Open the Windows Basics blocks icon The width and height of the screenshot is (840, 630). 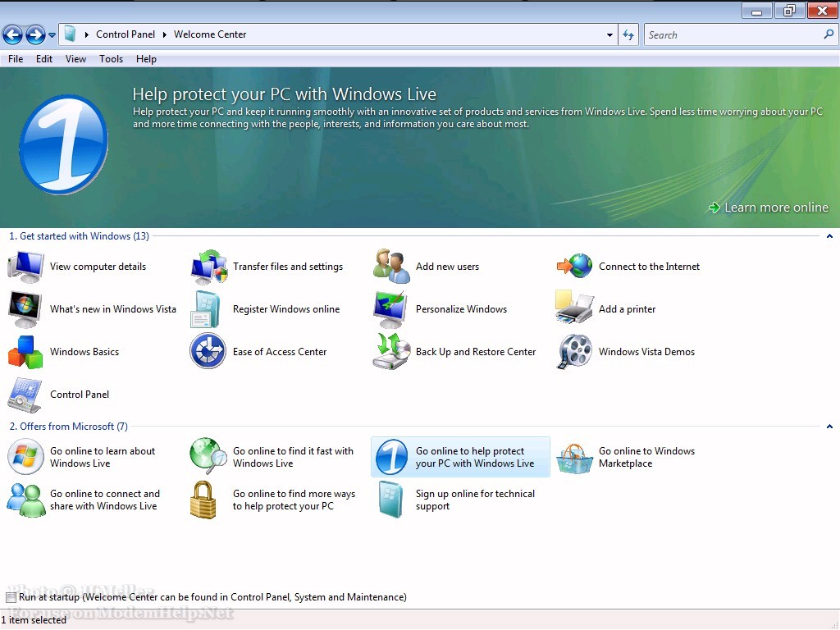point(25,352)
